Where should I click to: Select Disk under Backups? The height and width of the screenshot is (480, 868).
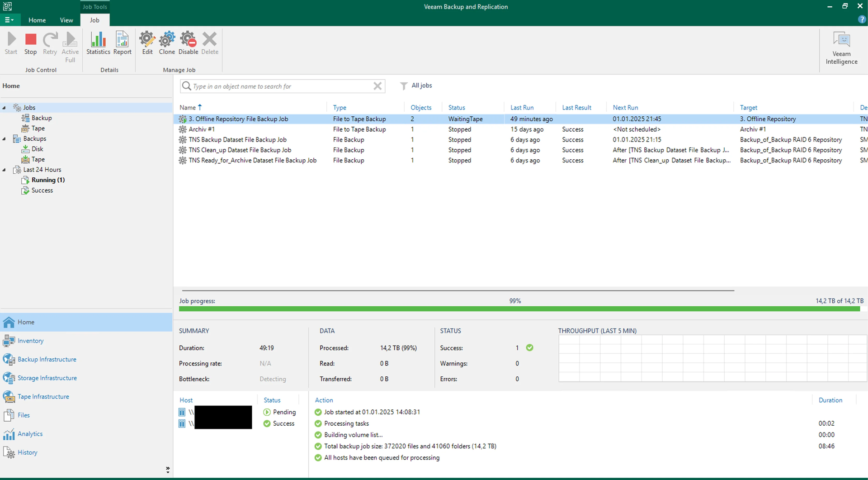click(x=38, y=149)
